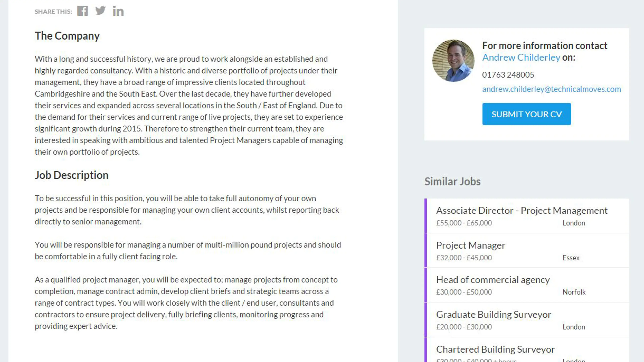Select the Chartered Building Surveyor listing

coord(495,349)
